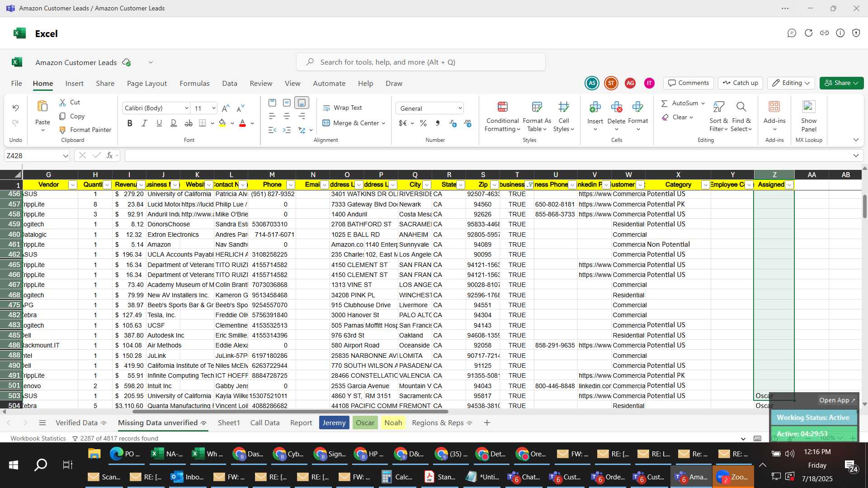Click AutoSum button
The height and width of the screenshot is (488, 868).
click(679, 103)
